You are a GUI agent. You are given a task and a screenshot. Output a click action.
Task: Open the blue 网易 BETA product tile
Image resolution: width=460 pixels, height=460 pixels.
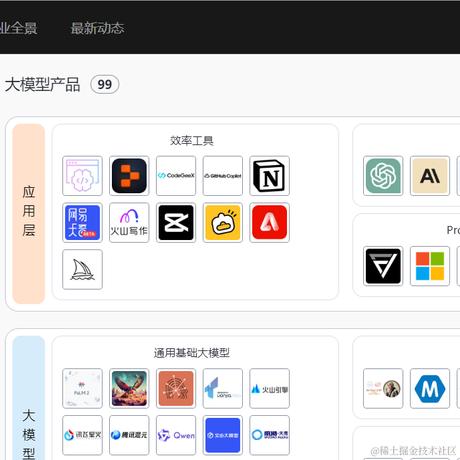coord(82,222)
